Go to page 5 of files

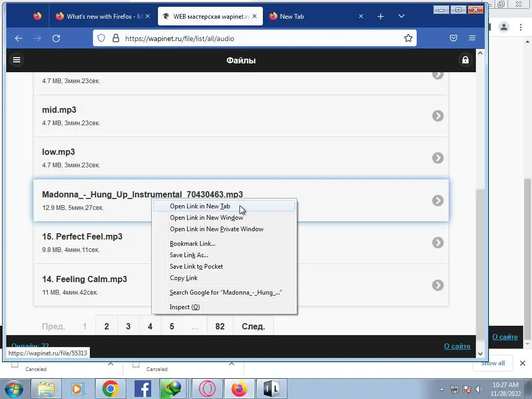171,326
